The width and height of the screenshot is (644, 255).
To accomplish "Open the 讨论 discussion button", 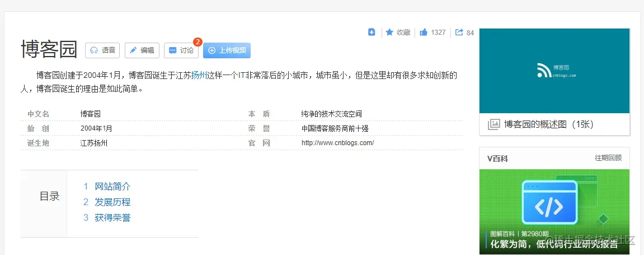I will point(181,50).
